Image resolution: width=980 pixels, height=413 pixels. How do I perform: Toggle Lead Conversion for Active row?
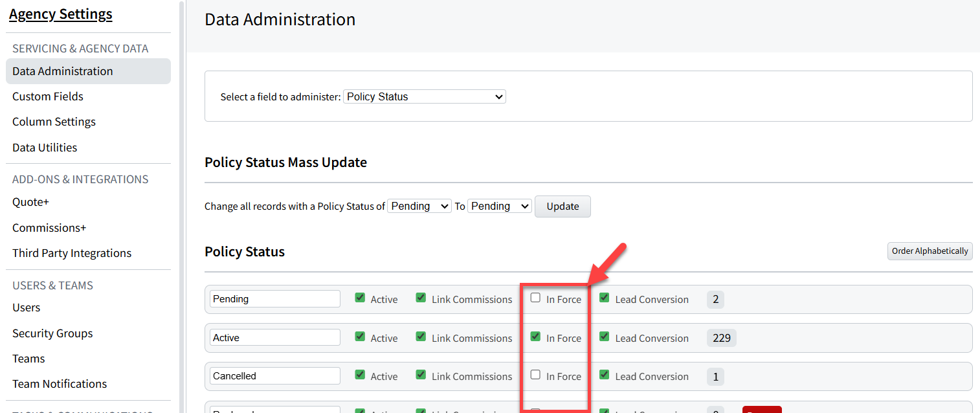pos(605,337)
